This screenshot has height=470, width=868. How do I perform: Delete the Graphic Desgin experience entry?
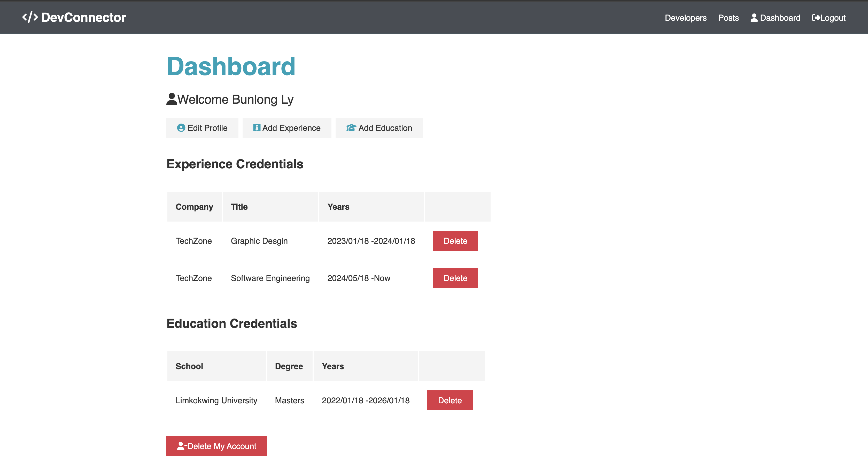(455, 241)
